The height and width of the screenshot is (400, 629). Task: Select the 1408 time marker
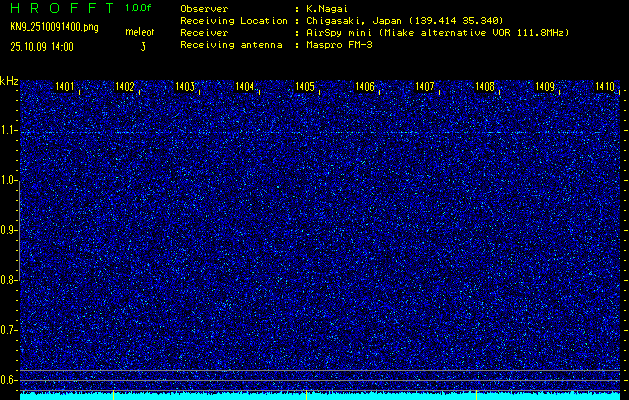click(485, 88)
